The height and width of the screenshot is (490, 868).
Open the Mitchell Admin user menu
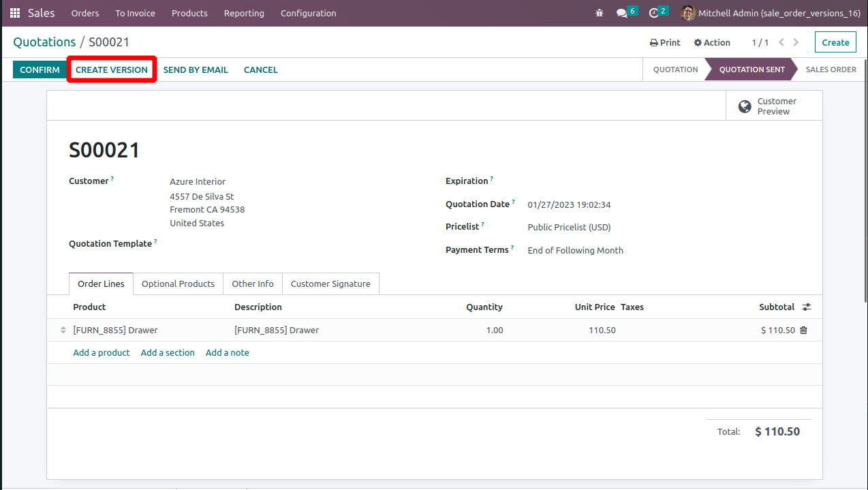(770, 13)
